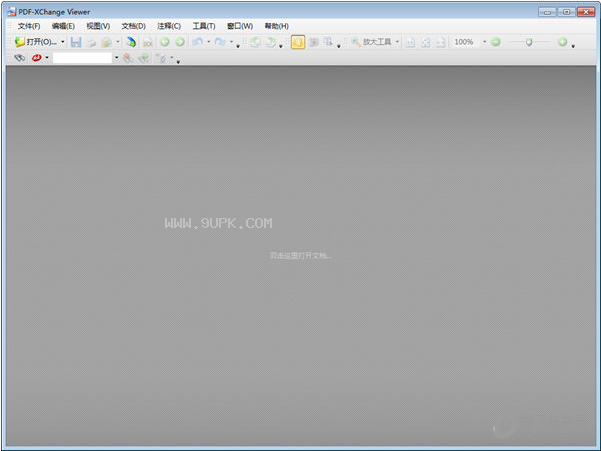This screenshot has width=601, height=451.
Task: Click the binoculars Search icon
Action: (x=20, y=58)
